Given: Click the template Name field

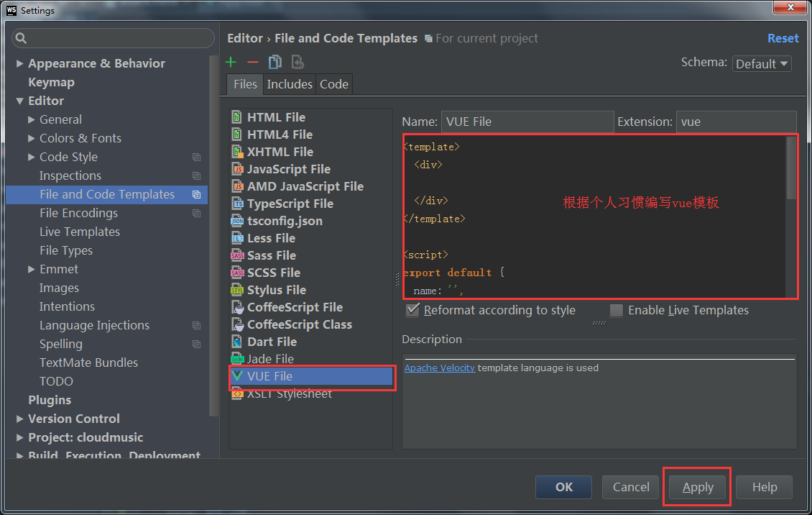Looking at the screenshot, I should click(527, 122).
